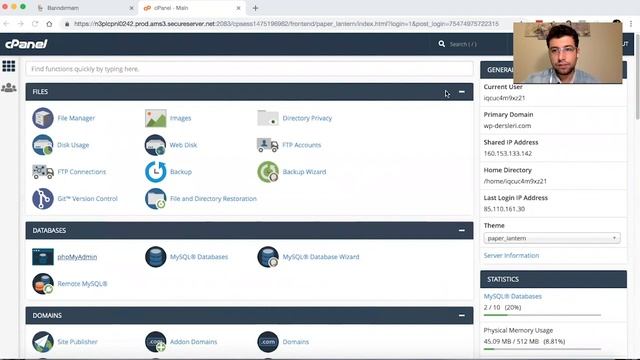Go back with the browser back arrow
Image resolution: width=640 pixels, height=360 pixels.
pyautogui.click(x=6, y=24)
